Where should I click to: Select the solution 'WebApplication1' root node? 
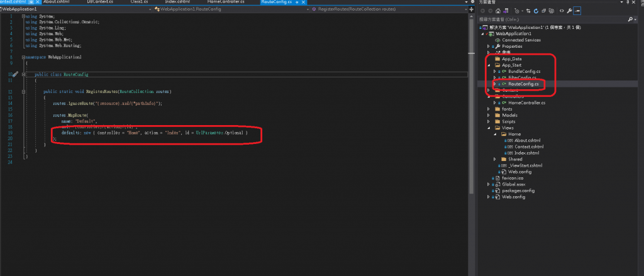pos(536,28)
